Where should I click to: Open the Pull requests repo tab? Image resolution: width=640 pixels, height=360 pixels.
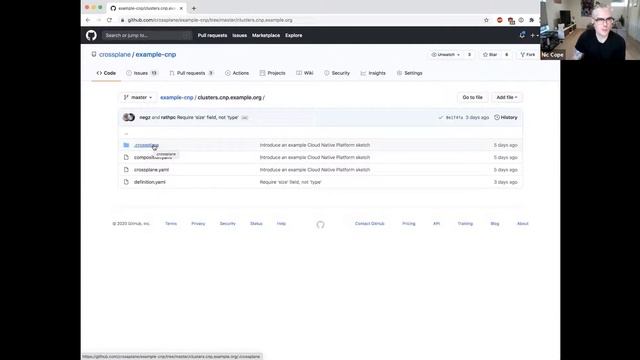(x=191, y=73)
